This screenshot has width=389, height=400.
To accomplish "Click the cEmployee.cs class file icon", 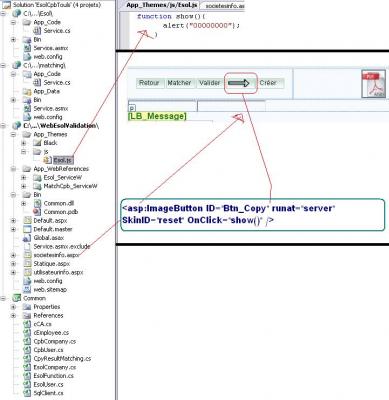I will 27,333.
